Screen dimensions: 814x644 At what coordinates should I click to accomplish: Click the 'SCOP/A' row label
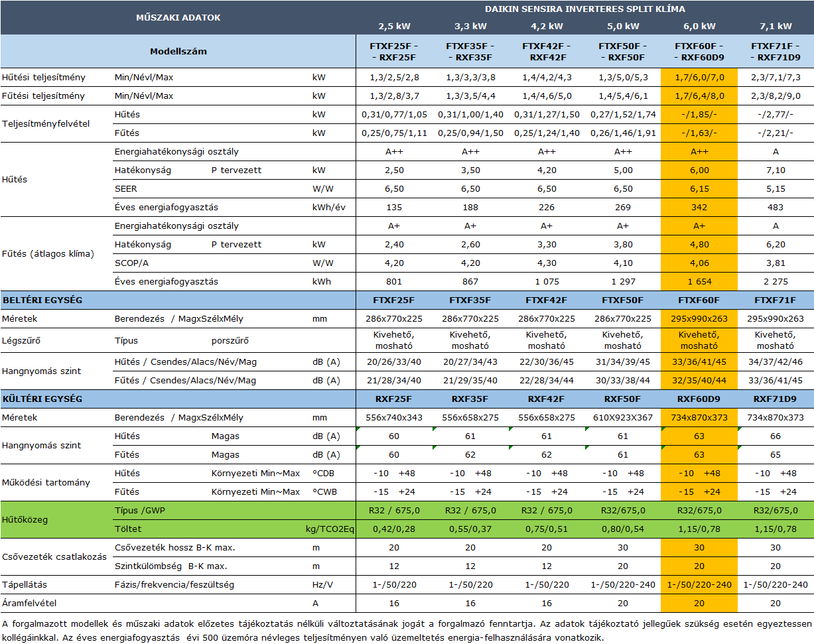pyautogui.click(x=131, y=263)
